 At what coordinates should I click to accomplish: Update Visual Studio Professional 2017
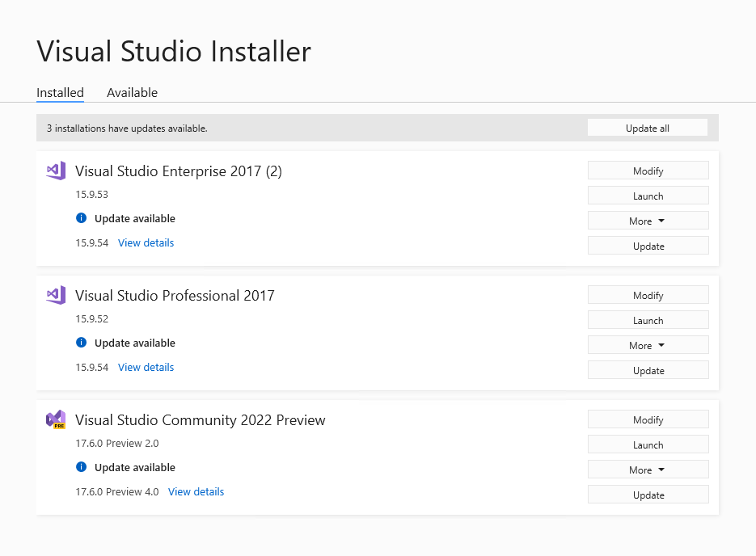pyautogui.click(x=648, y=370)
